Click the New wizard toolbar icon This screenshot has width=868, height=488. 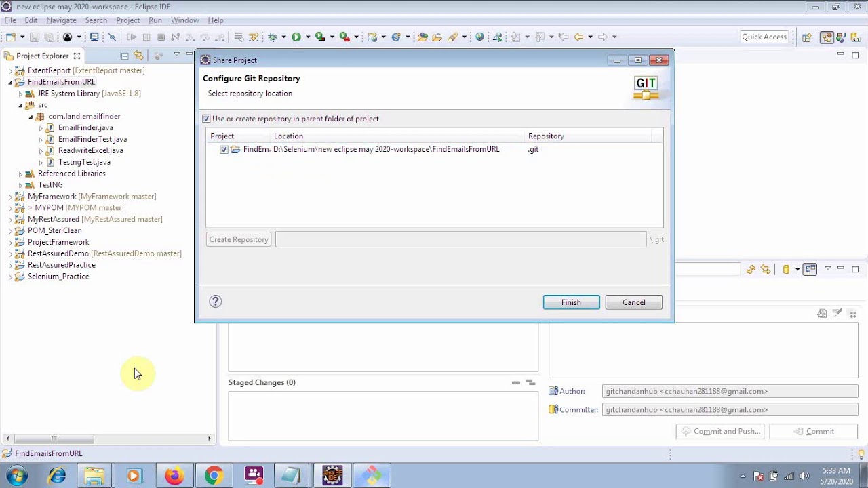click(x=11, y=37)
